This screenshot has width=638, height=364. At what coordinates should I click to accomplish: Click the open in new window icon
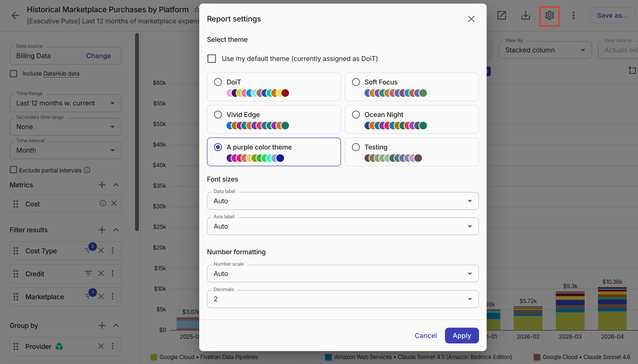tap(501, 16)
